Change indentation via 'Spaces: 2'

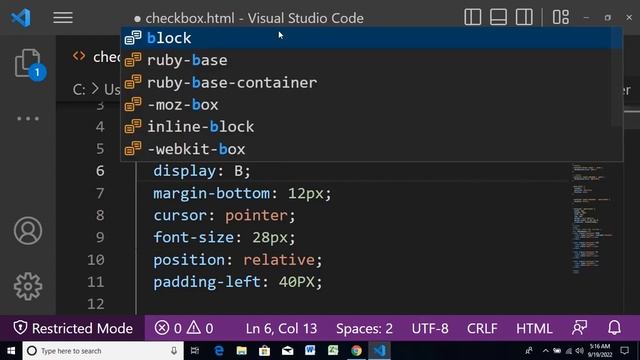(364, 328)
